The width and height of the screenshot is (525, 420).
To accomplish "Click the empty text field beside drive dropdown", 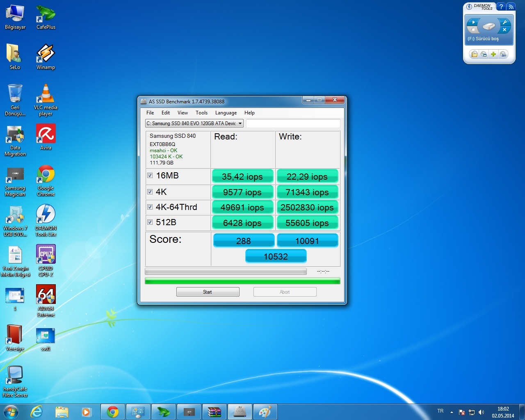I will coord(293,123).
